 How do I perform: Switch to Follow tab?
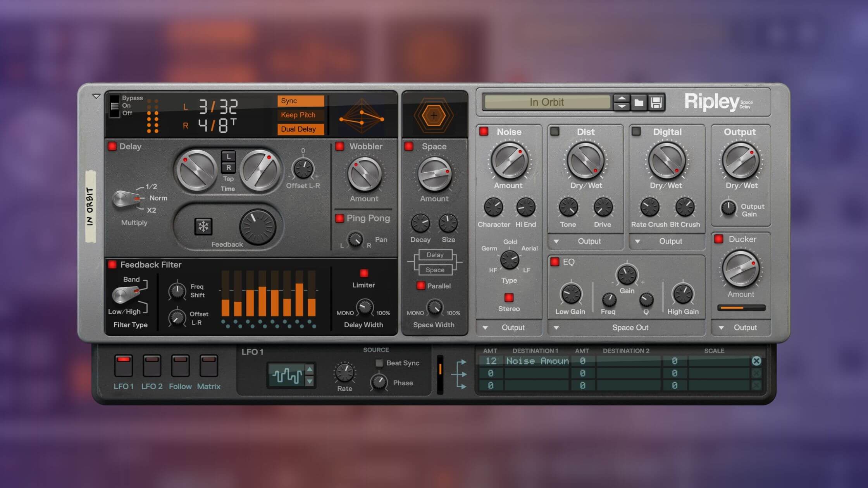tap(180, 366)
